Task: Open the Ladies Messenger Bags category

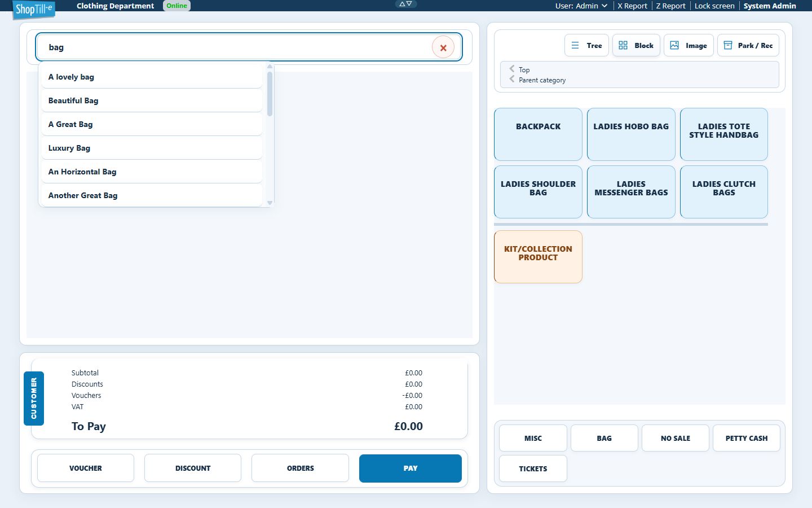Action: click(x=631, y=192)
